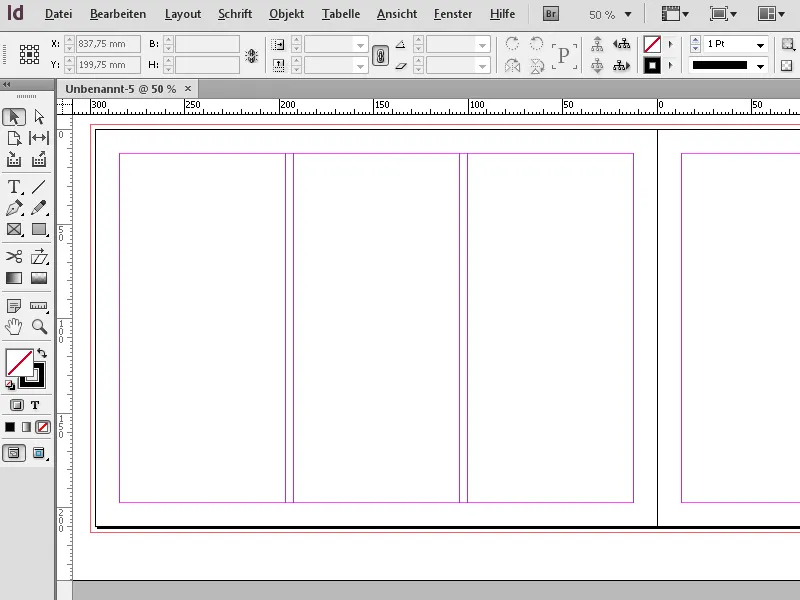
Task: Click the X position input field
Action: pyautogui.click(x=108, y=44)
